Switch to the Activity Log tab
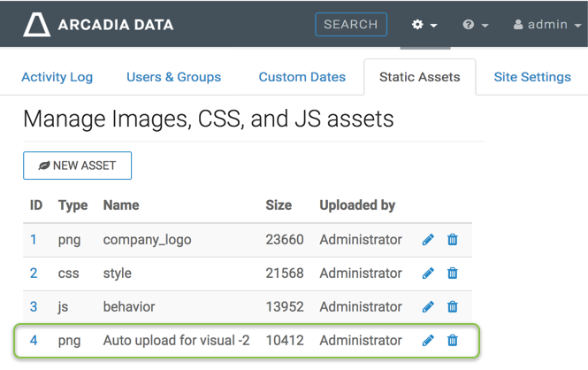The height and width of the screenshot is (370, 588). 57,77
